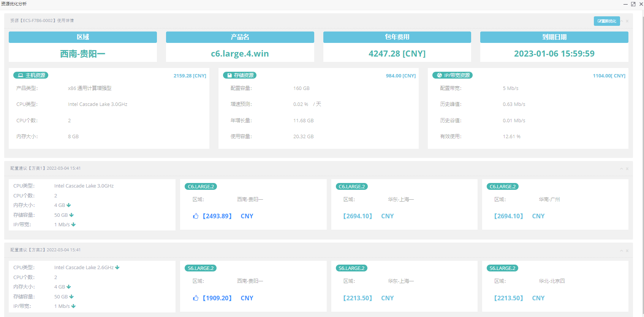This screenshot has height=317, width=644.
Task: Collapse the 方案2 recommendation panel
Action: [622, 251]
